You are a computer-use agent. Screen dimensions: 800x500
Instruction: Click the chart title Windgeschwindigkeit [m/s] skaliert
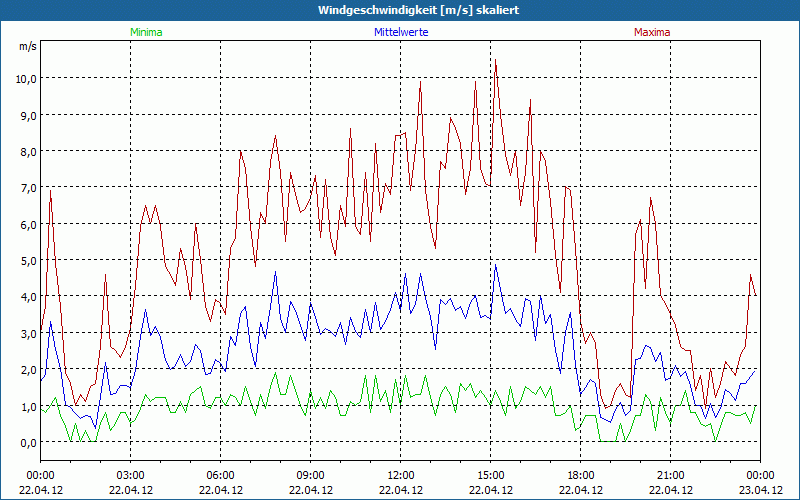[x=418, y=10]
